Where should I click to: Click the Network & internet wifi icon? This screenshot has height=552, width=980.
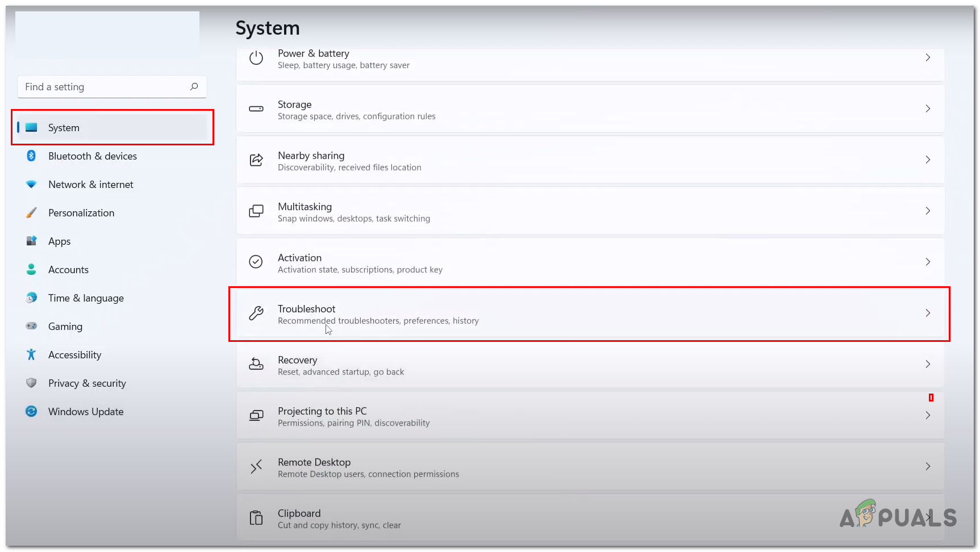[x=31, y=184]
